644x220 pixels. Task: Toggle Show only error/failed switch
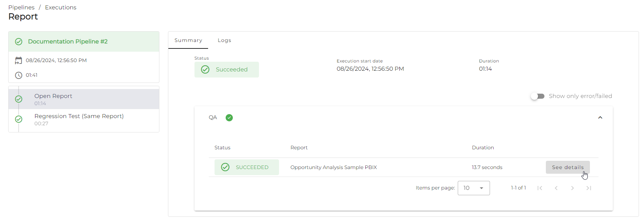538,96
